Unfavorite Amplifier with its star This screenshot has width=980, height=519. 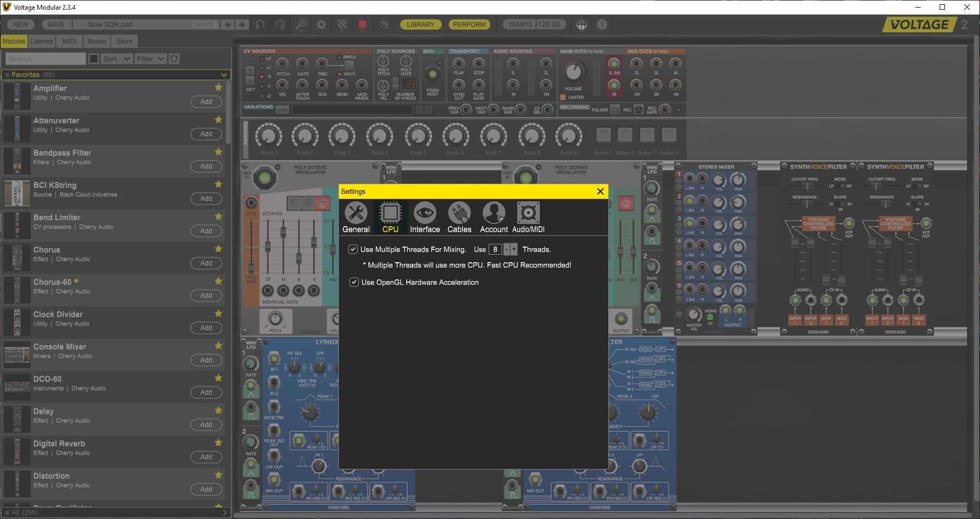[218, 87]
